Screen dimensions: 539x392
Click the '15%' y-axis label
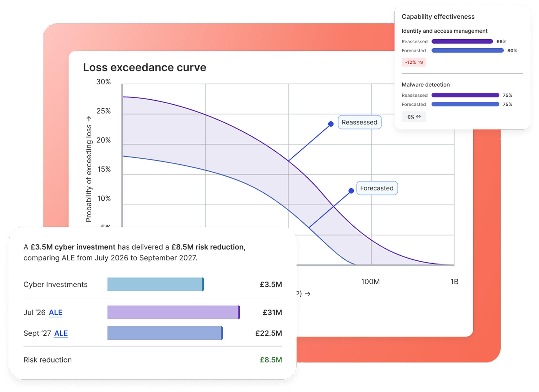(104, 169)
